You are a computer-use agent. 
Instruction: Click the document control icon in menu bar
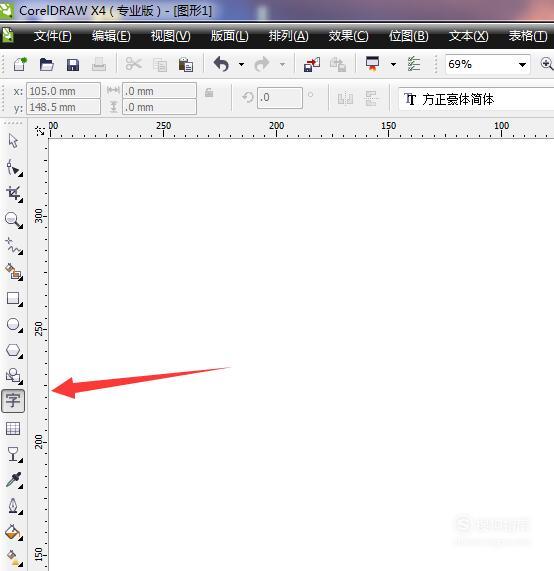click(x=8, y=36)
